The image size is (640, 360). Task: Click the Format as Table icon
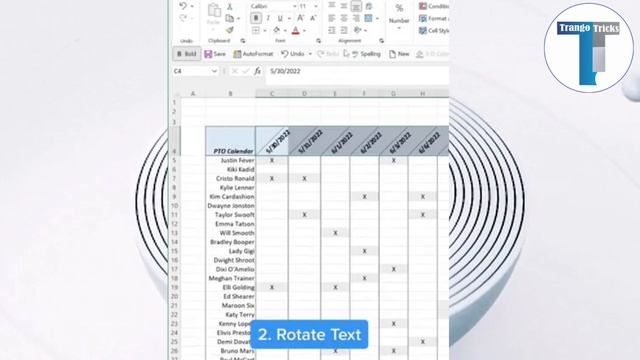coord(423,18)
